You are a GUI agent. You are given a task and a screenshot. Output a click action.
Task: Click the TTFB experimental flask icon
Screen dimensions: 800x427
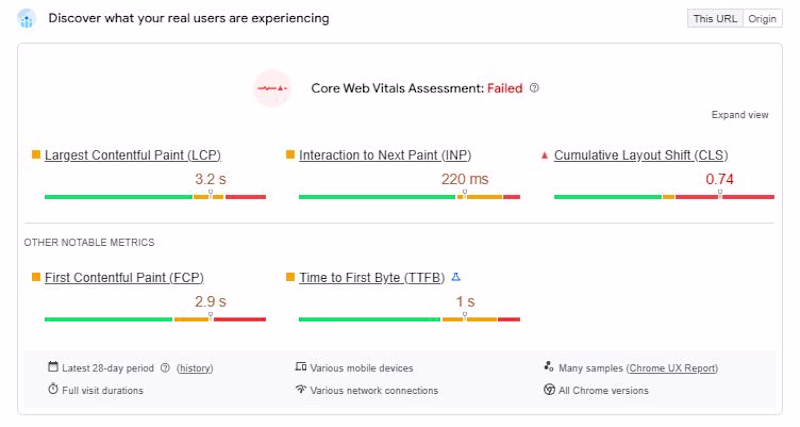pos(456,277)
